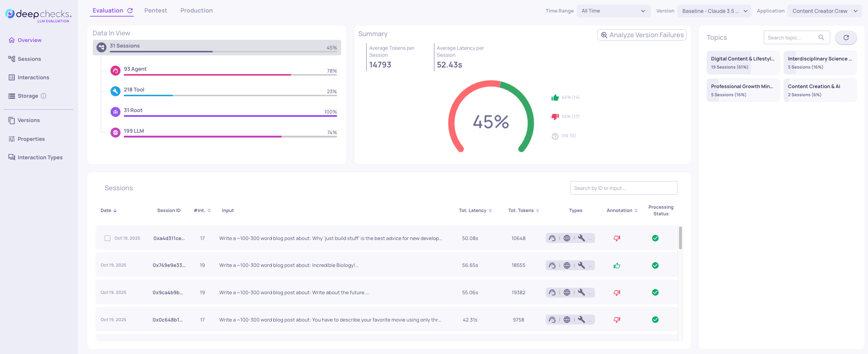868x354 pixels.
Task: Click the red thumbs-down summary icon
Action: pyautogui.click(x=555, y=117)
